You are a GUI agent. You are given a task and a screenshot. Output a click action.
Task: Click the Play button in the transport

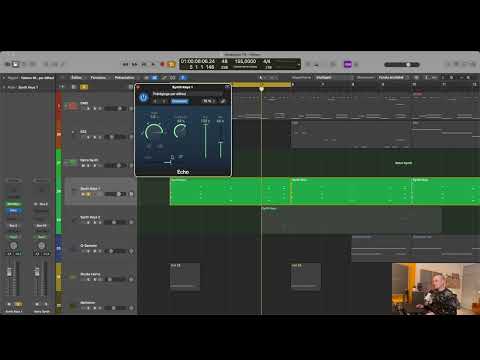click(x=153, y=64)
